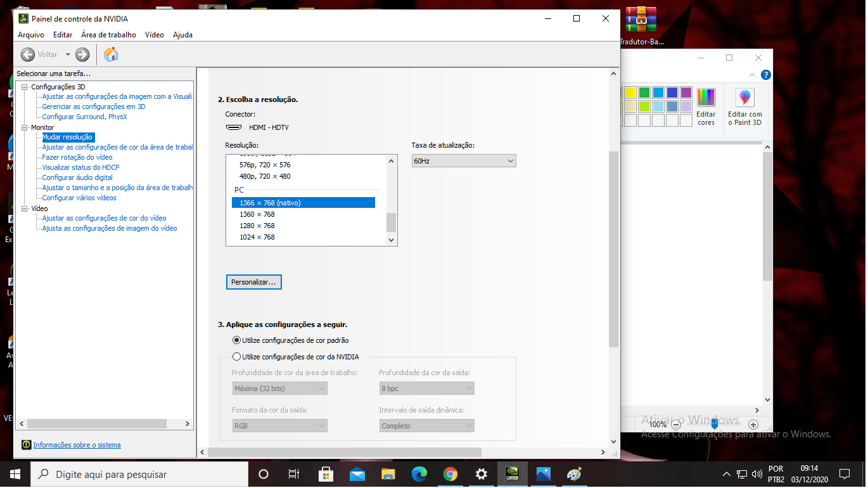This screenshot has width=868, height=488.
Task: Open Cortana circle icon in taskbar
Action: click(264, 474)
